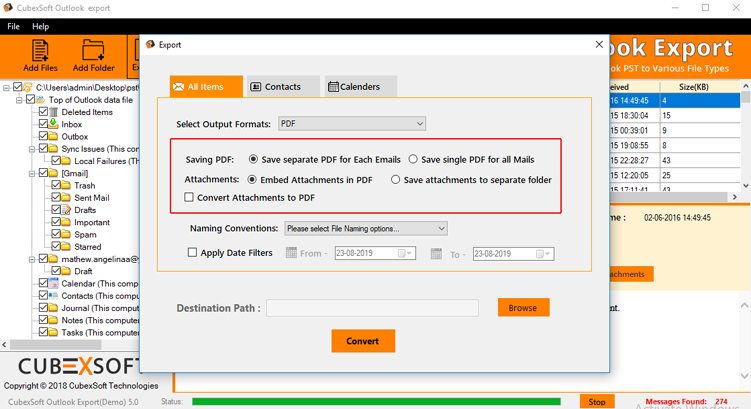
Task: Click the Add Folder toolbar icon
Action: (93, 55)
